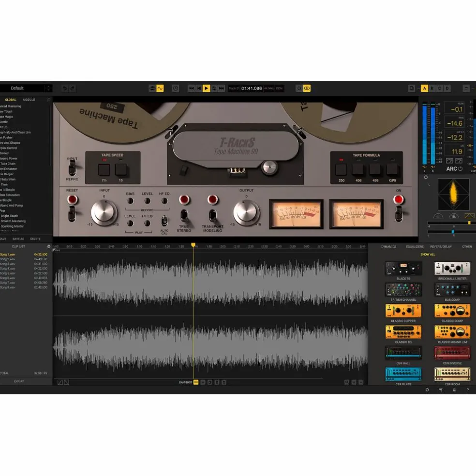The image size is (476, 476).
Task: Click the yellow playhead marker on the timeline
Action: [x=193, y=245]
